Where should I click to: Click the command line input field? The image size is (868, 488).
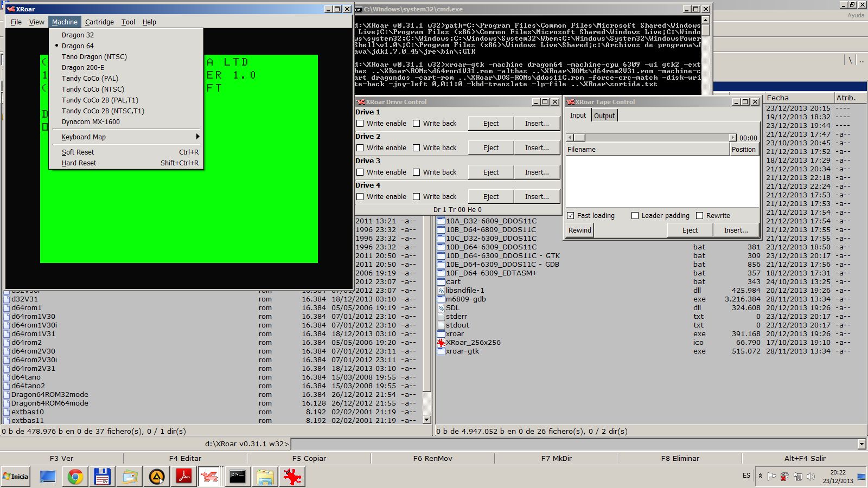(x=574, y=444)
